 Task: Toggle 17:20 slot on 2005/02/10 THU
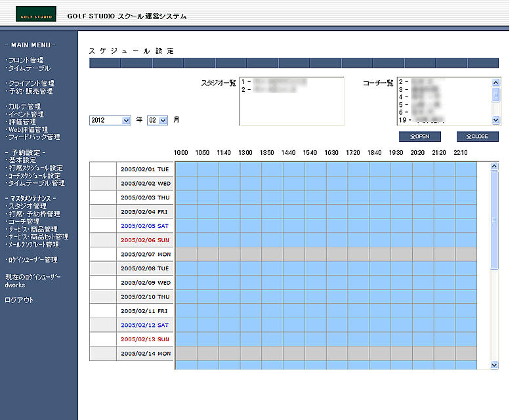click(358, 297)
